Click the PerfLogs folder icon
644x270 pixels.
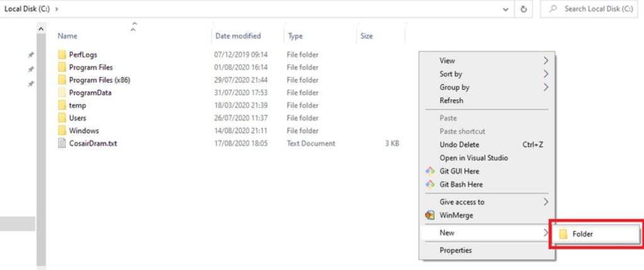coord(62,55)
